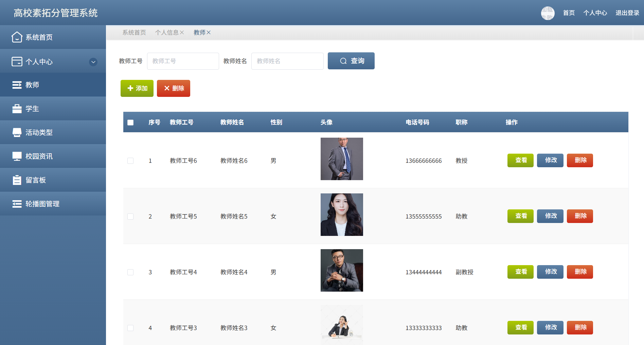Open 个人中心 in the top navigation
Image resolution: width=644 pixels, height=345 pixels.
click(595, 13)
